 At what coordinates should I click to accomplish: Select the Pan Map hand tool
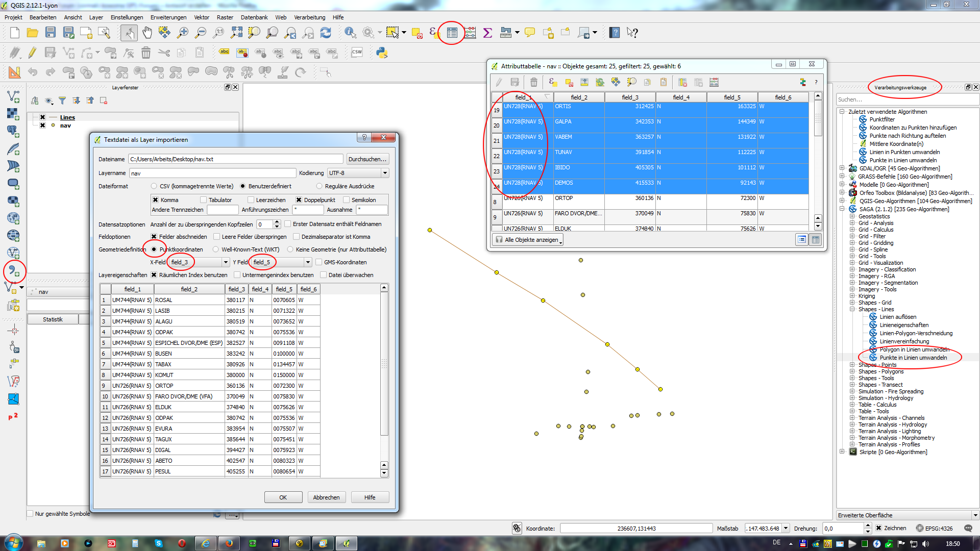147,33
